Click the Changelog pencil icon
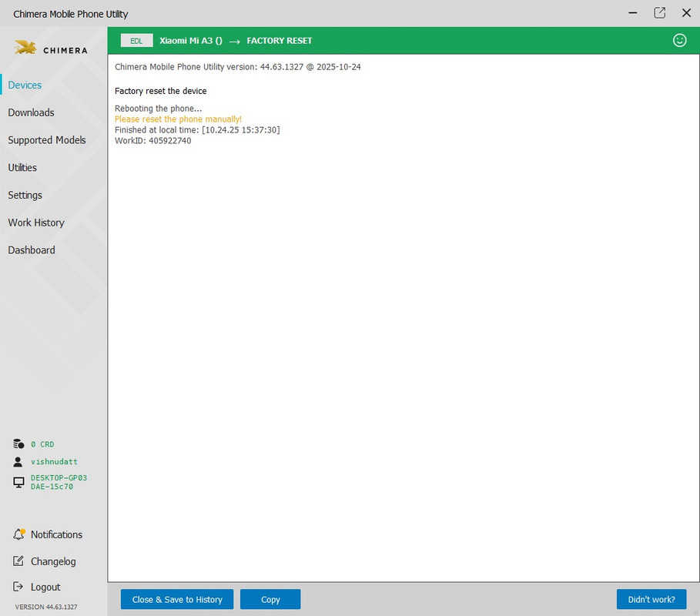This screenshot has height=616, width=700. pyautogui.click(x=18, y=561)
